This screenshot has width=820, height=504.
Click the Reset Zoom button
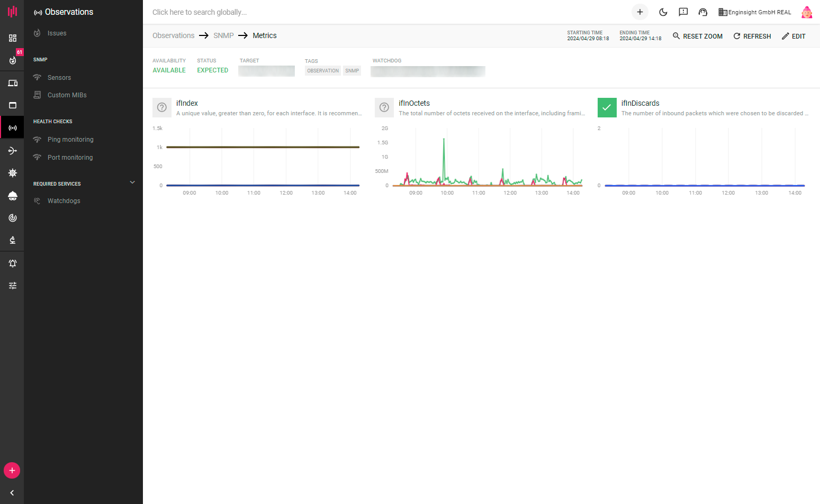(697, 36)
